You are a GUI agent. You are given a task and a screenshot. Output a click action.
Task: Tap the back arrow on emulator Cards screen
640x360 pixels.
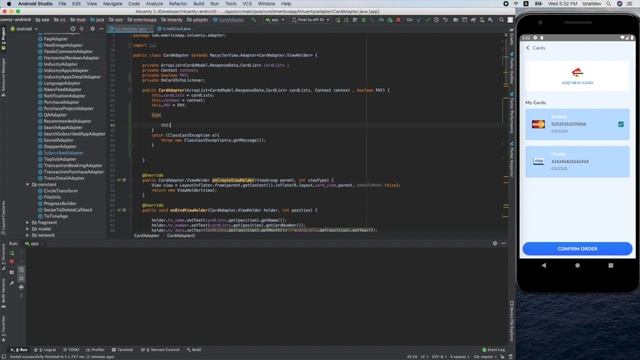pyautogui.click(x=528, y=48)
